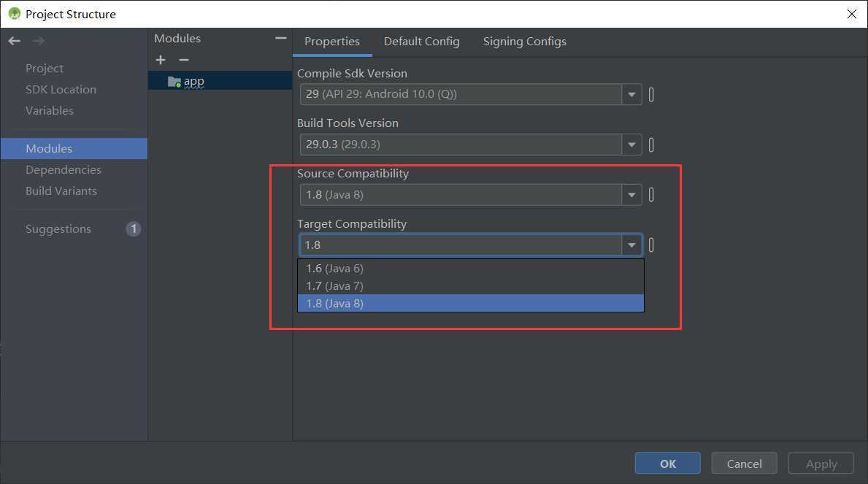Open variable binding for Target Compatibility
Screen dimensions: 868x484
(651, 245)
